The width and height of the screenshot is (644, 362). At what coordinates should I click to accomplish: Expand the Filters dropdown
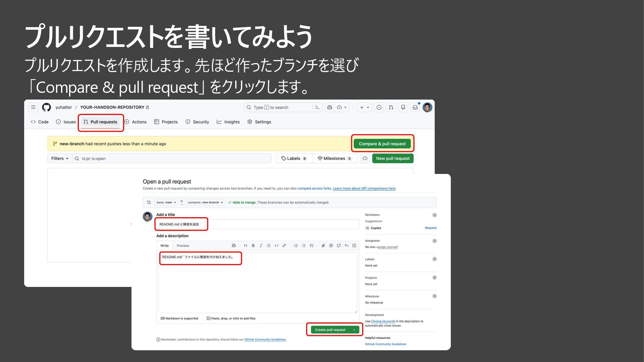pyautogui.click(x=60, y=159)
